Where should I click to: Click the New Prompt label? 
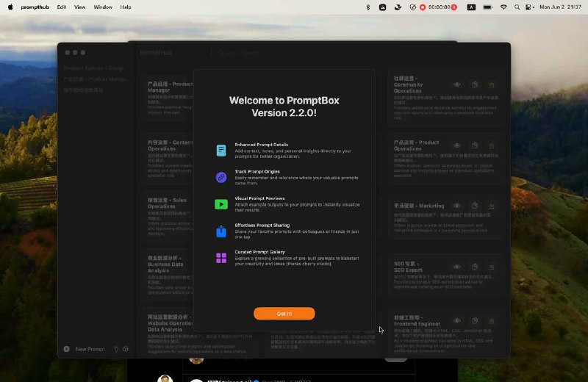(x=90, y=349)
